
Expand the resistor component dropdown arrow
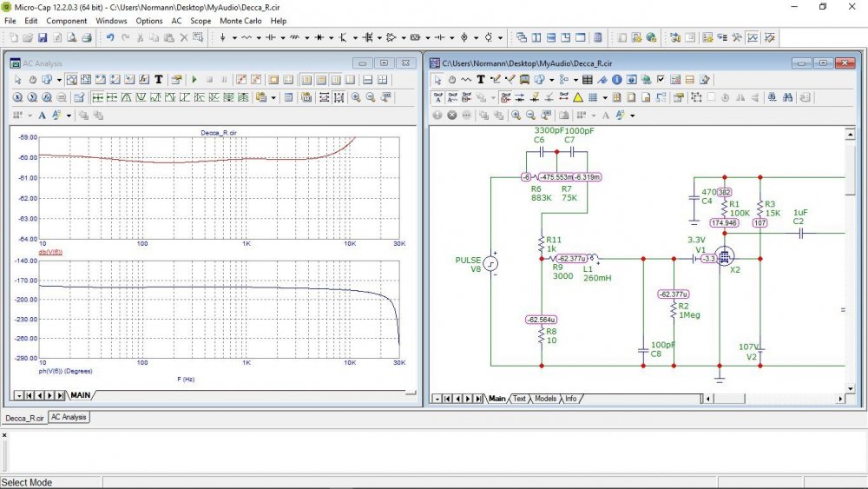[x=259, y=38]
